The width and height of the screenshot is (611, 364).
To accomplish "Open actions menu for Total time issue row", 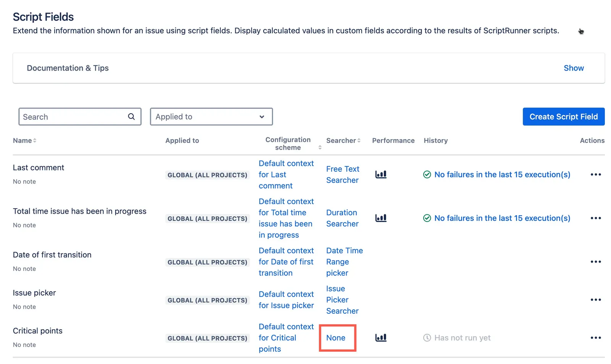I will coord(595,218).
